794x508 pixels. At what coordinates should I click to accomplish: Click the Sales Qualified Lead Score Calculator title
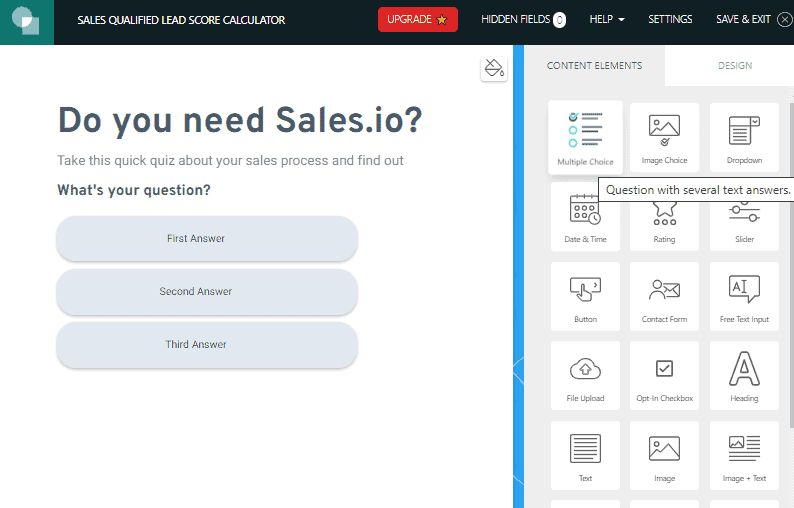coord(181,20)
